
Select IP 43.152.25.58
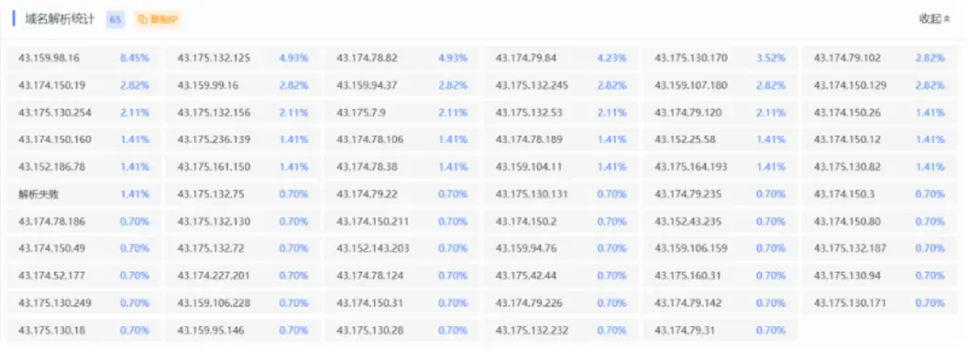685,140
